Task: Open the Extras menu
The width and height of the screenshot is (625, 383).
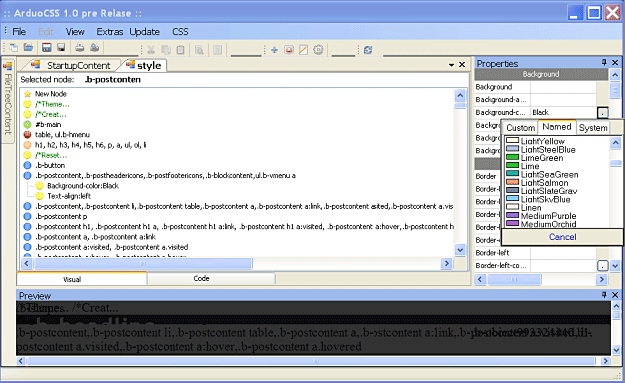Action: [110, 32]
